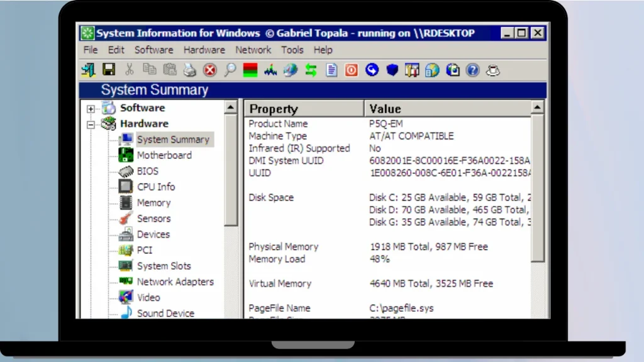
Task: Click the property list scroll up arrow
Action: 537,107
